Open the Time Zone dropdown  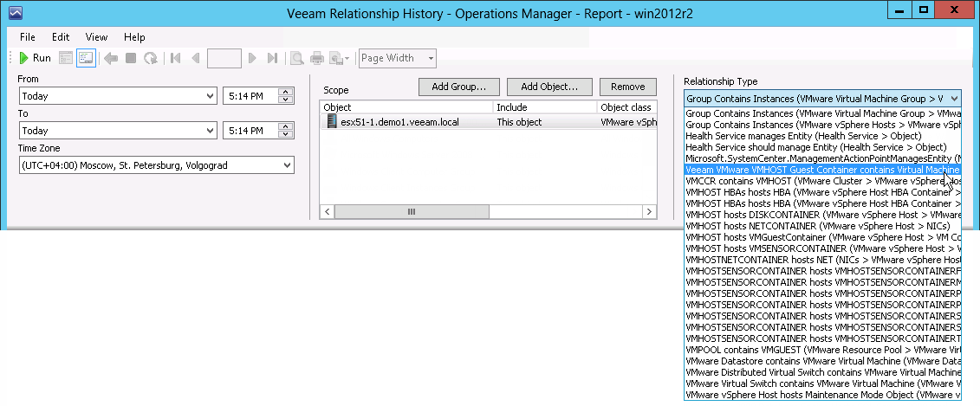(x=156, y=165)
